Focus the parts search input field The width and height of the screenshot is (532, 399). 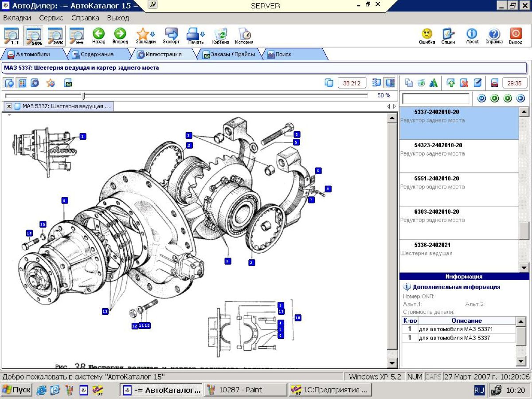(x=435, y=98)
